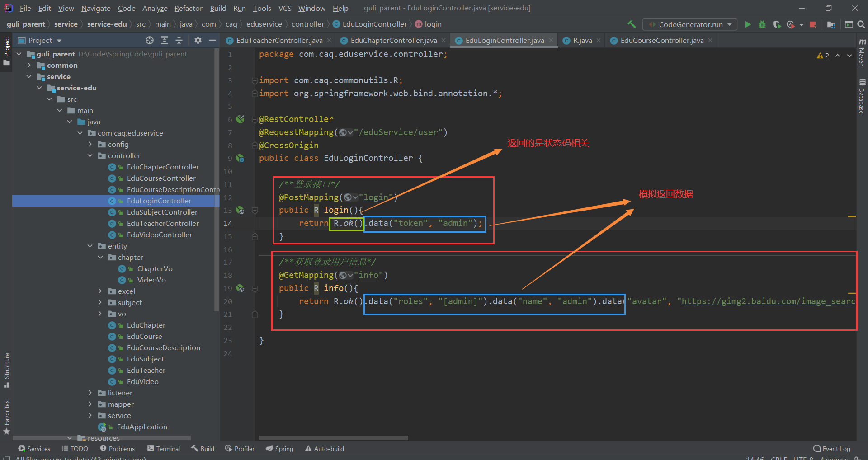Open Project panel settings gear
The height and width of the screenshot is (460, 868).
click(198, 40)
